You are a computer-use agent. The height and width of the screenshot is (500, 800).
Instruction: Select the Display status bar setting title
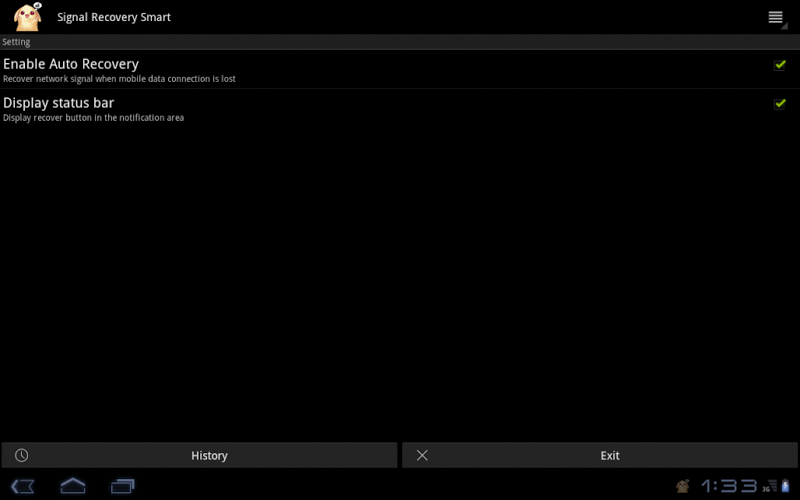coord(59,103)
